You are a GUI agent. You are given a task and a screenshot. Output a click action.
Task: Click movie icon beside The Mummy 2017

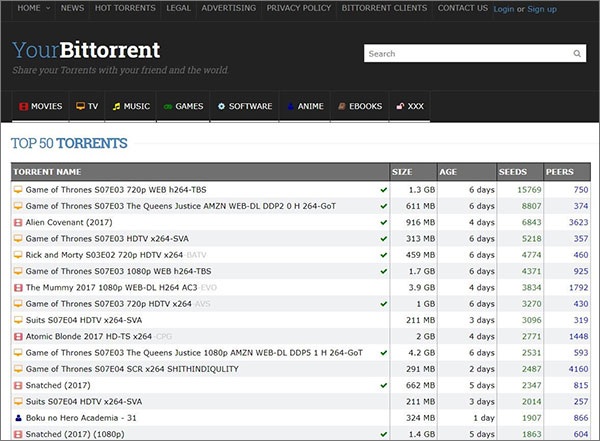(x=18, y=287)
